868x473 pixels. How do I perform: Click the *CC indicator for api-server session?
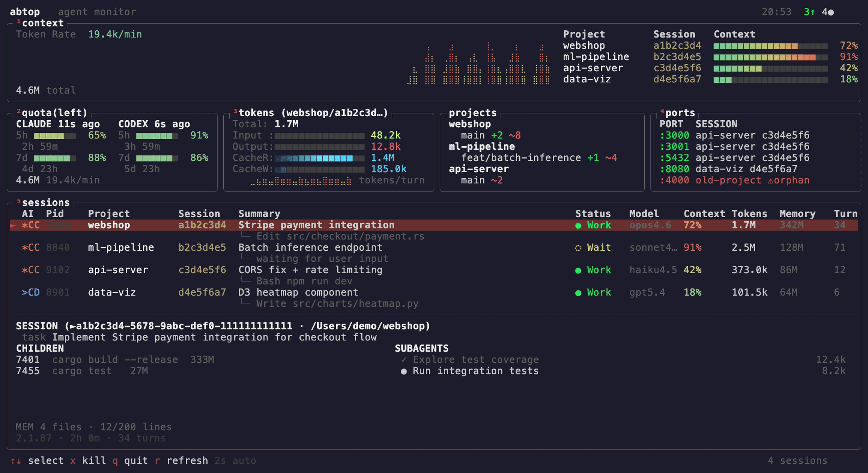(x=30, y=270)
